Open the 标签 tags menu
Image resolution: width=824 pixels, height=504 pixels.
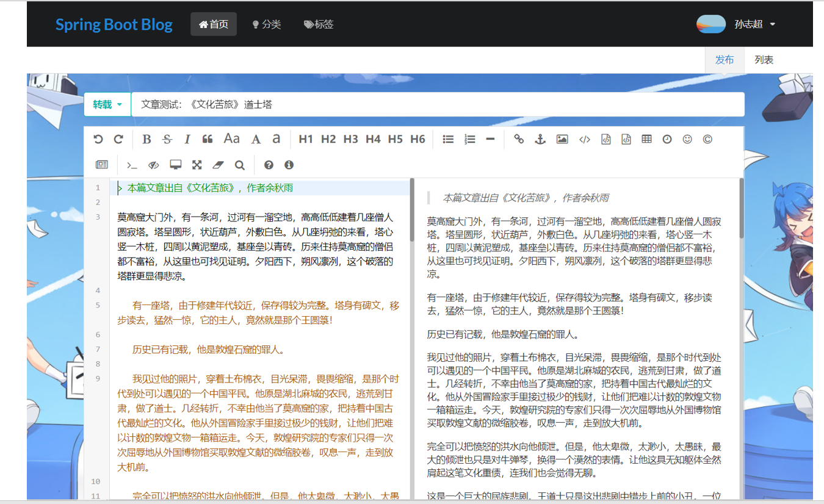(x=319, y=24)
